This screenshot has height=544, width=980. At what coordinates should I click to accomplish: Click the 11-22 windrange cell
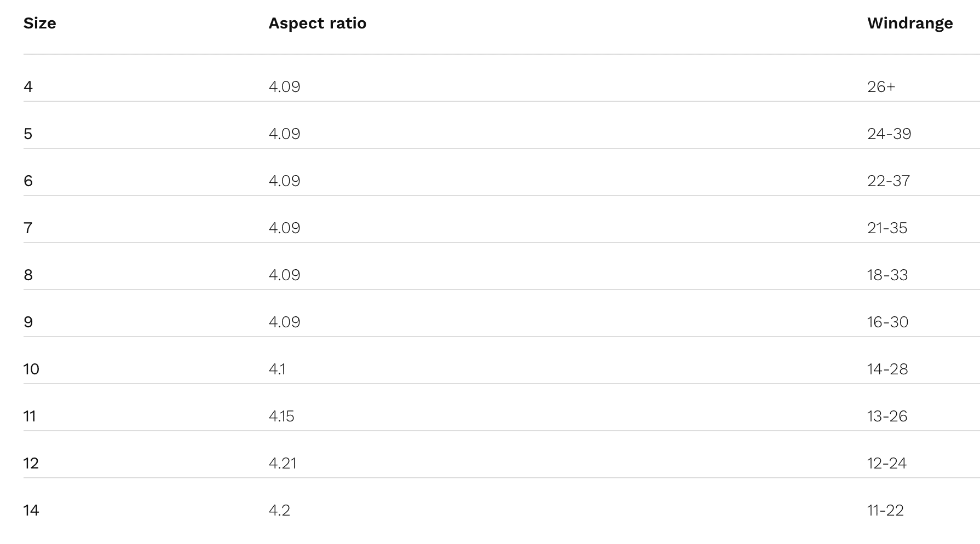885,511
